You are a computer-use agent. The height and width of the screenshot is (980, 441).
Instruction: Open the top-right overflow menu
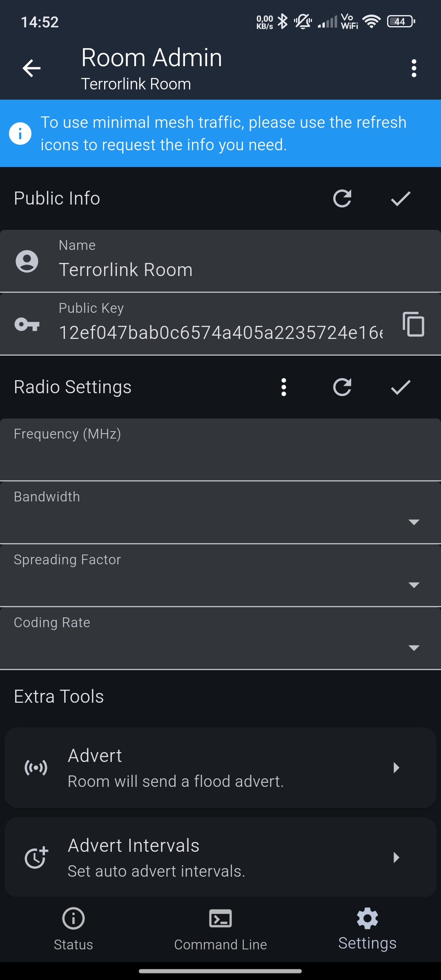click(414, 68)
